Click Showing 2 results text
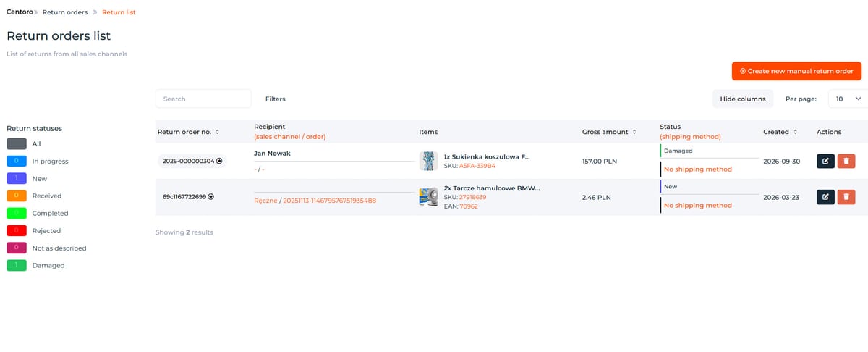The height and width of the screenshot is (352, 868). tap(184, 232)
